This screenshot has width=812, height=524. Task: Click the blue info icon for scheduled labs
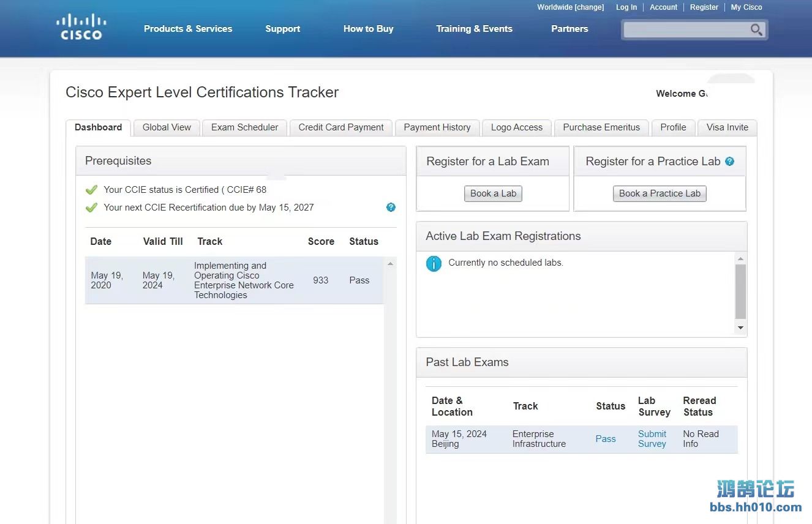tap(434, 264)
